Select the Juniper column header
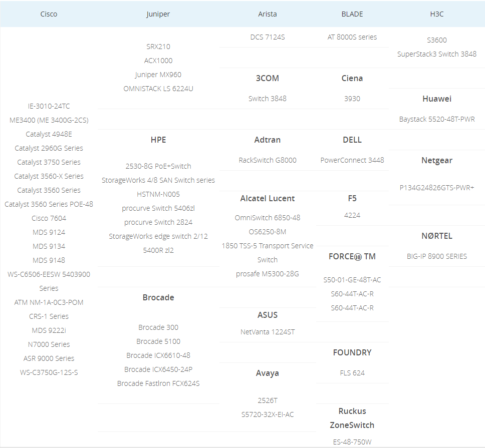 click(158, 14)
